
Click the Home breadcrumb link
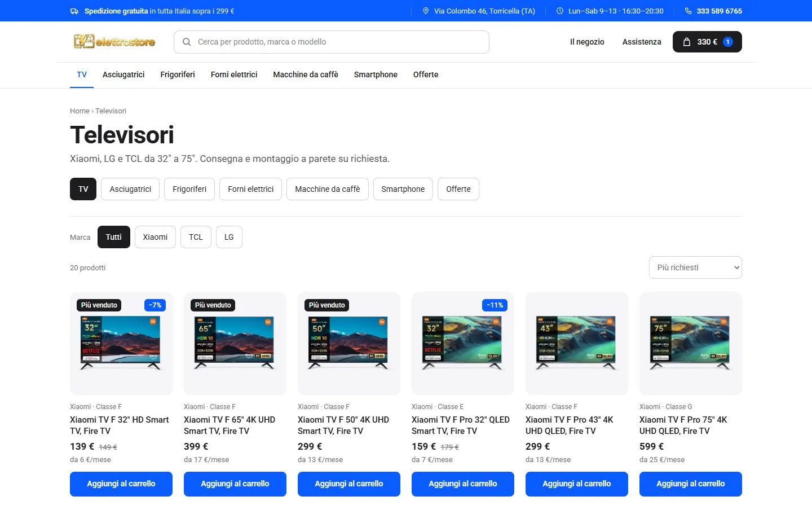80,111
